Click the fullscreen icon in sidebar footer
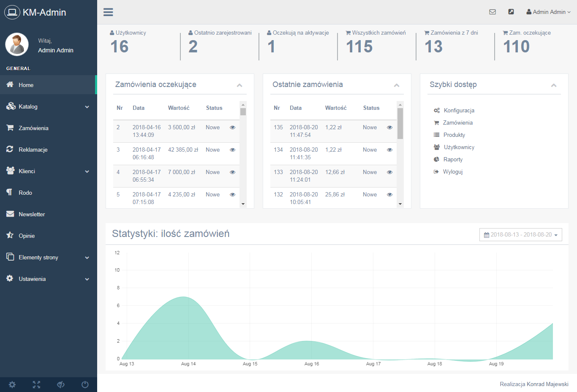Screen dimensions: 577x392 (36, 384)
